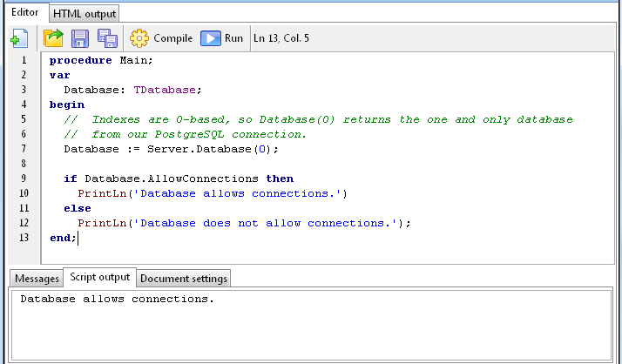Image resolution: width=622 pixels, height=364 pixels.
Task: Click the blank line 8 in the editor
Action: [x=328, y=164]
